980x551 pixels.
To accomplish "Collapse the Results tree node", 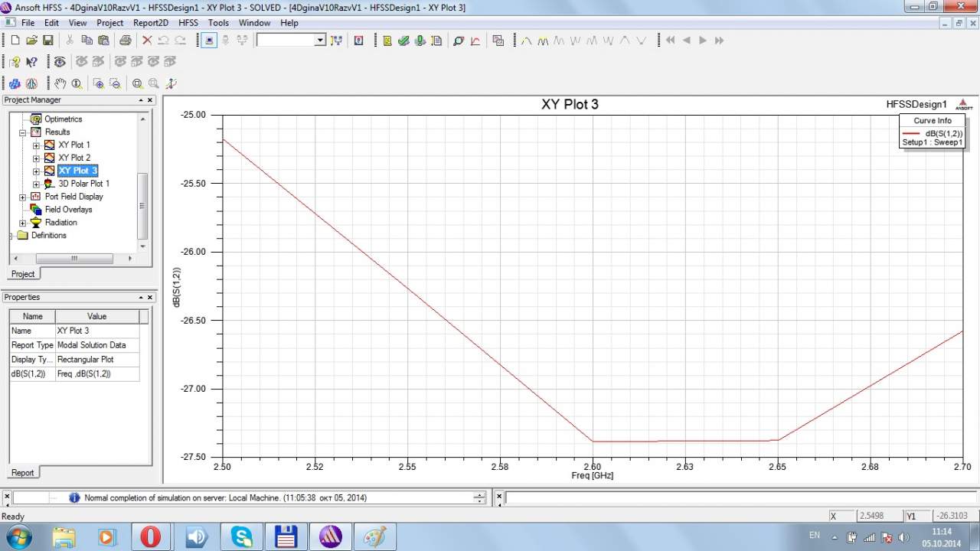I will 23,132.
